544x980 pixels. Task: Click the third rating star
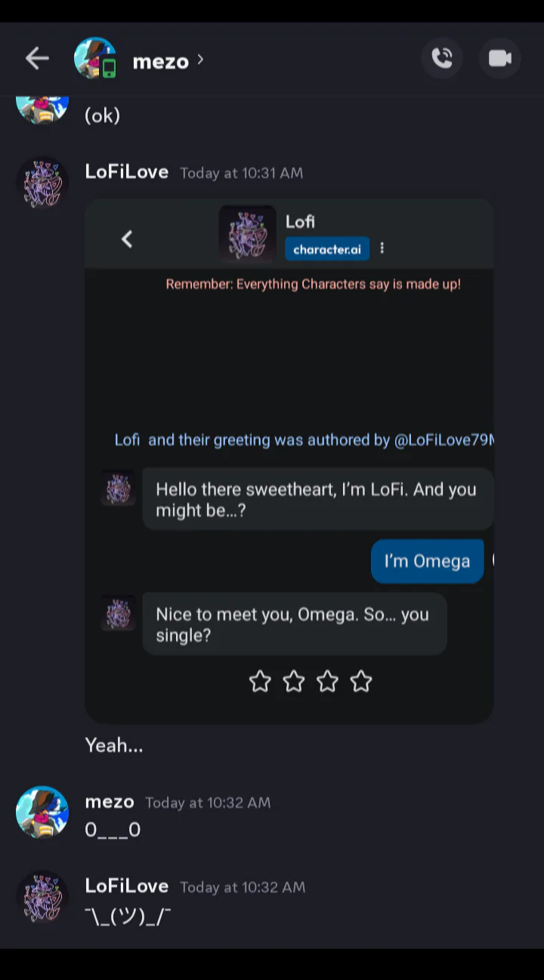point(327,682)
